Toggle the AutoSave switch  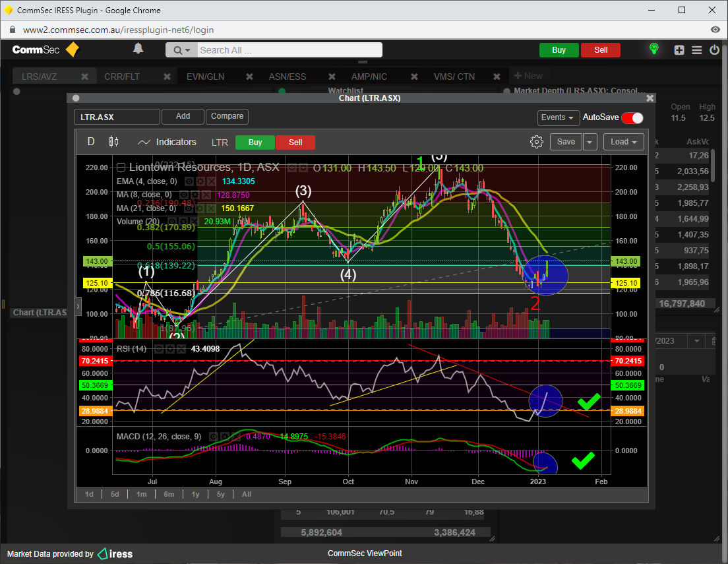tap(632, 117)
